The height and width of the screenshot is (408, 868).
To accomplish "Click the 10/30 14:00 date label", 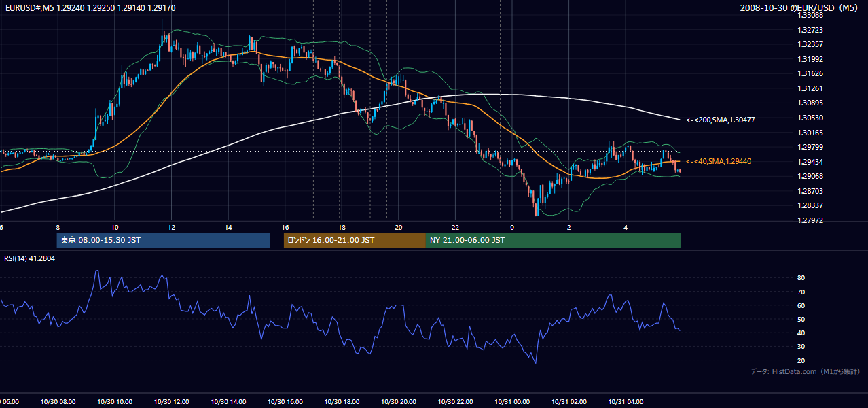I will pyautogui.click(x=228, y=402).
